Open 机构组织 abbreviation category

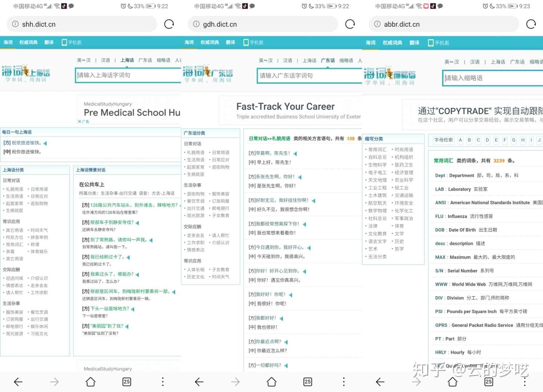coord(404,157)
